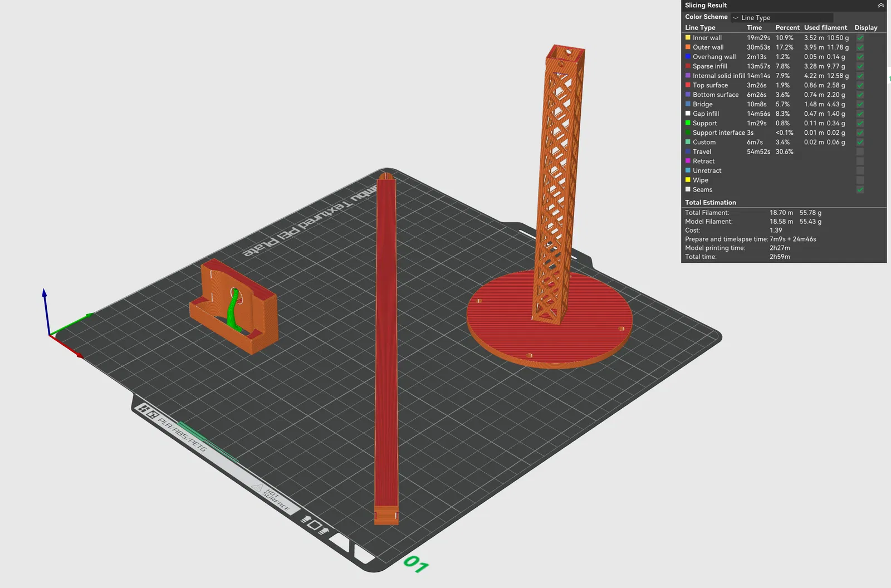Screen dimensions: 891x588
Task: Open the Color Scheme 'Line Type' dropdown
Action: coord(782,18)
